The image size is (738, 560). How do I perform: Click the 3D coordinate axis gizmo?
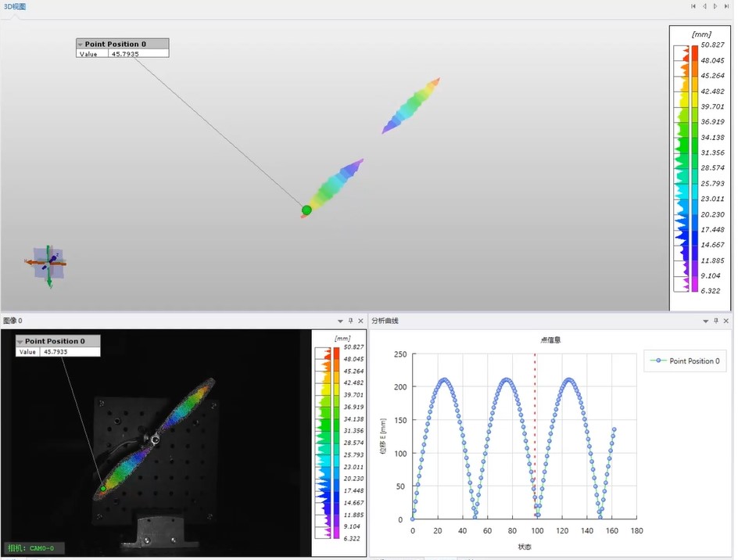(x=48, y=264)
